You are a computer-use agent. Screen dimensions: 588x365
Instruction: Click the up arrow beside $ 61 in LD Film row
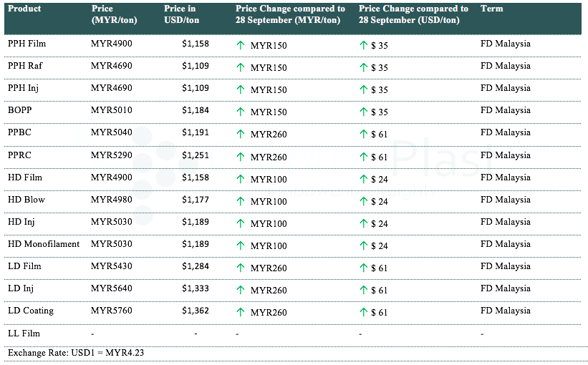(363, 268)
